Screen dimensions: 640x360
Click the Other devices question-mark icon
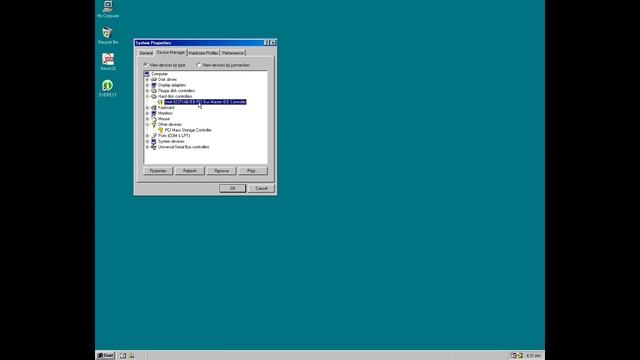pyautogui.click(x=153, y=124)
